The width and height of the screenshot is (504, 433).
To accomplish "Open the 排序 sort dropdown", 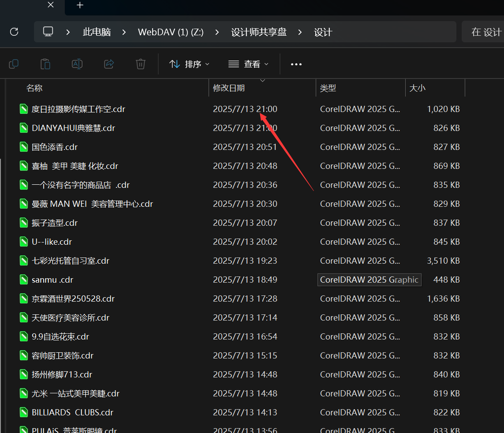I will click(x=189, y=64).
